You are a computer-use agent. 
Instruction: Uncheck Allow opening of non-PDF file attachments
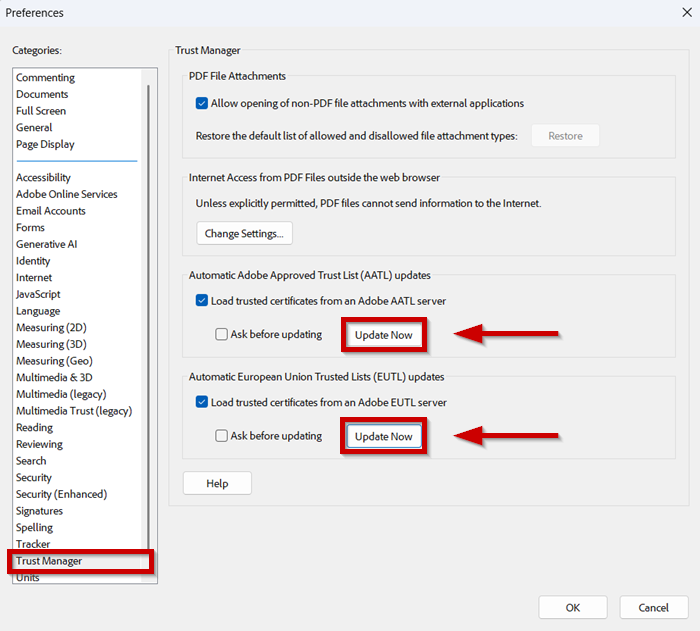202,103
